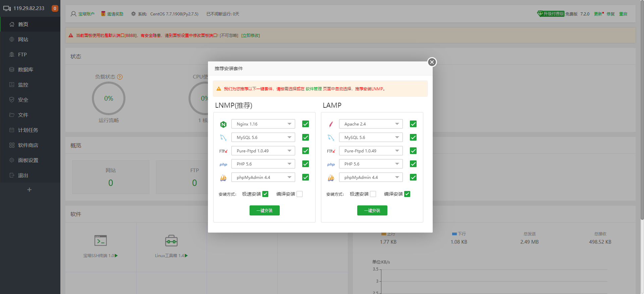This screenshot has width=644, height=294.
Task: Go to FTP in the sidebar
Action: 30,54
